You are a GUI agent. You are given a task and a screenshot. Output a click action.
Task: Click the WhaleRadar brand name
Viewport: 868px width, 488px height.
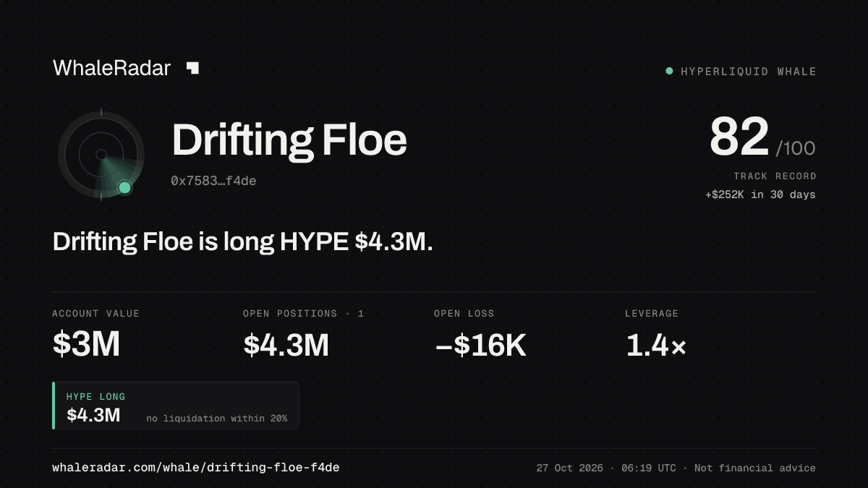tap(111, 68)
